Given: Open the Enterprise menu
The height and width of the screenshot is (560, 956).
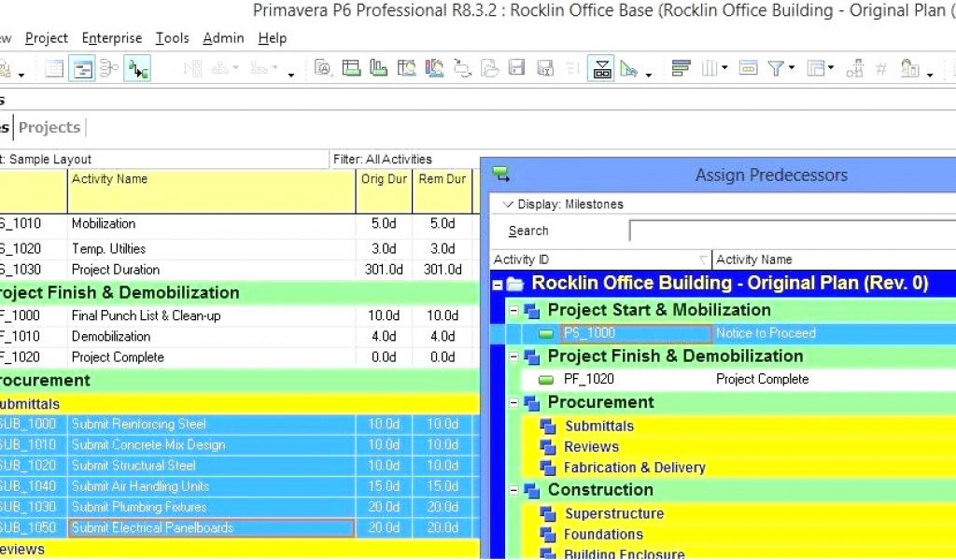Looking at the screenshot, I should pyautogui.click(x=111, y=38).
